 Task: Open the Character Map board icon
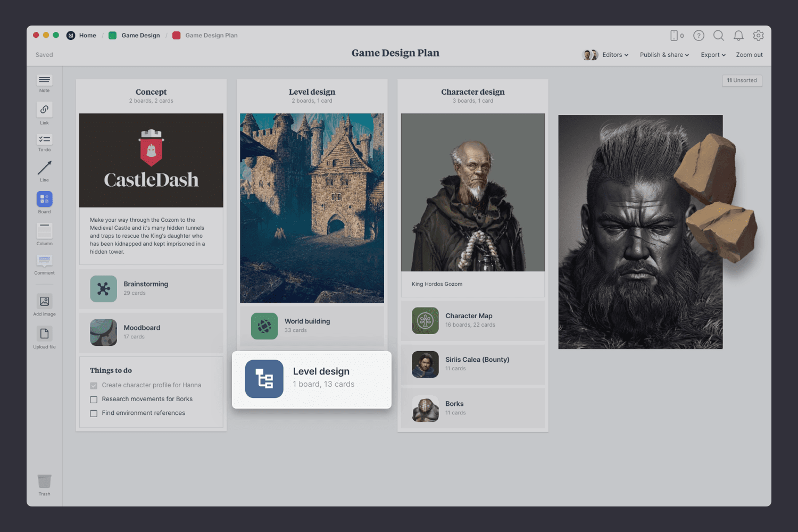coord(425,321)
